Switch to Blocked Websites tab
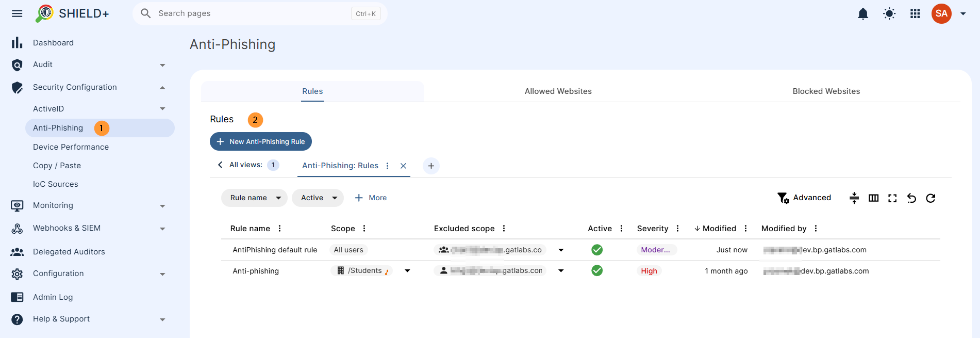 click(x=826, y=91)
